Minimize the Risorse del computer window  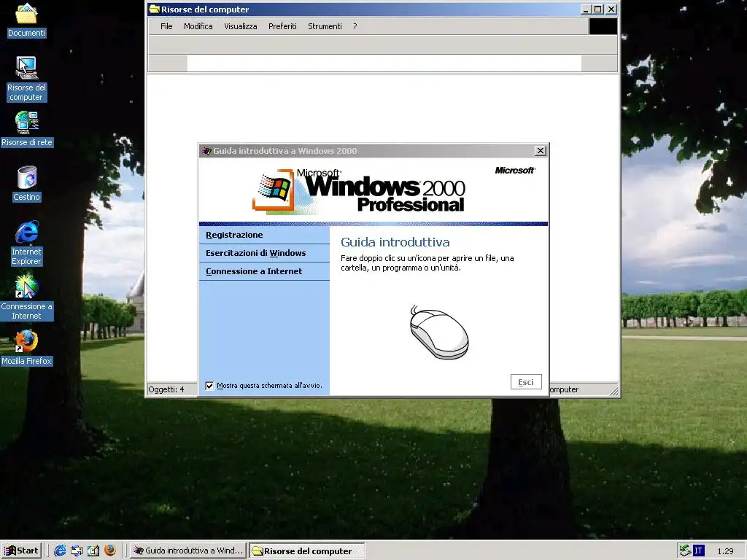point(587,9)
